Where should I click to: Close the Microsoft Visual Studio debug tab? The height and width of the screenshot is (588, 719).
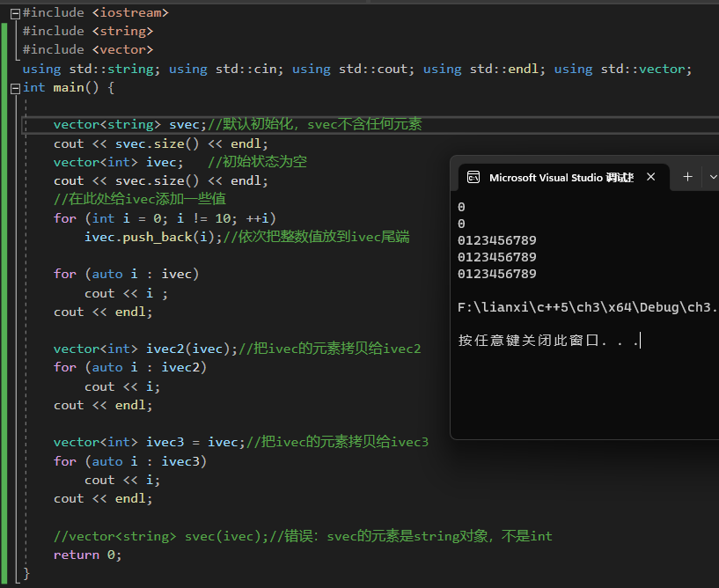(650, 177)
